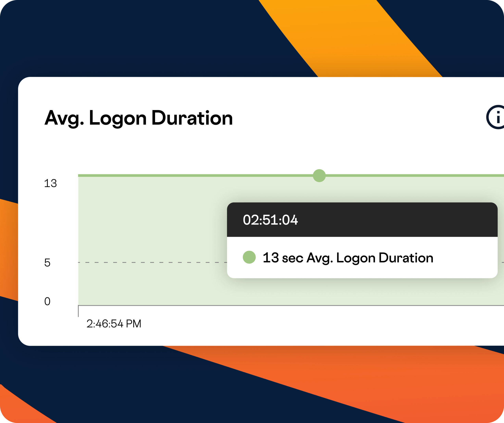Select the '13 sec Avg. Logon Duration' tooltip text
Screen dimensions: 504x423
point(348,258)
